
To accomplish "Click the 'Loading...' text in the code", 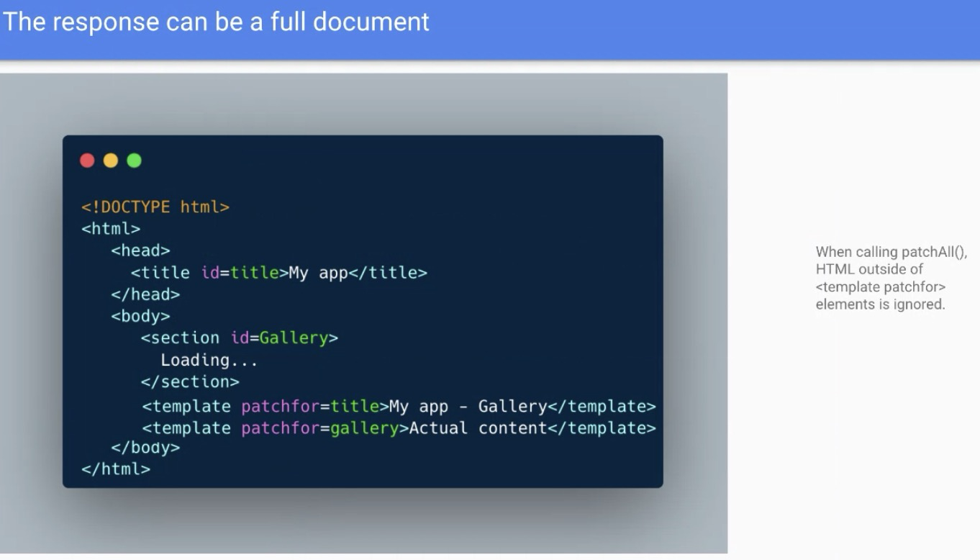I will (209, 360).
